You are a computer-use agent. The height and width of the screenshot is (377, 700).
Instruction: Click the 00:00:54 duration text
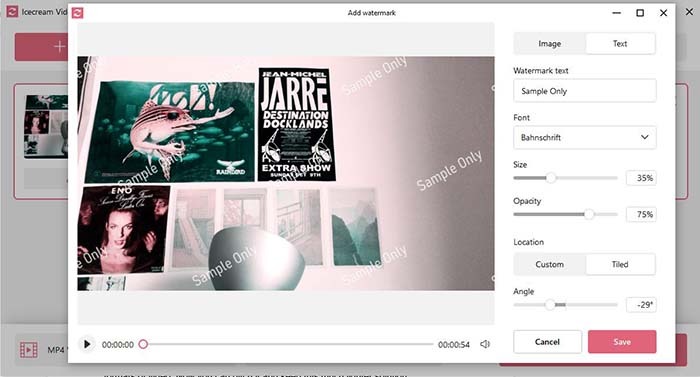(454, 345)
